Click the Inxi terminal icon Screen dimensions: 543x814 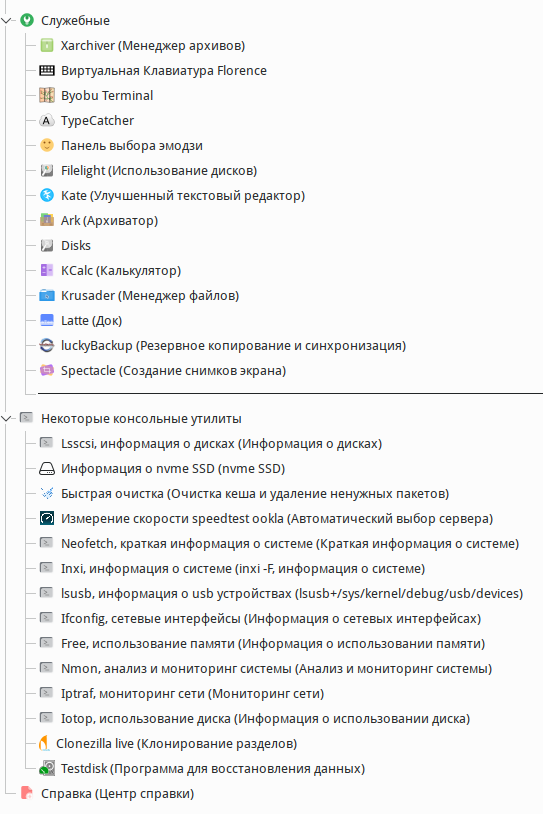[47, 567]
